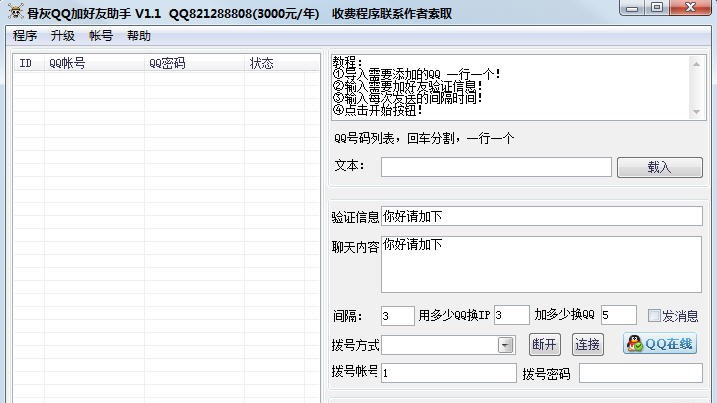The width and height of the screenshot is (717, 403).
Task: Minimize the application window
Action: [632, 8]
